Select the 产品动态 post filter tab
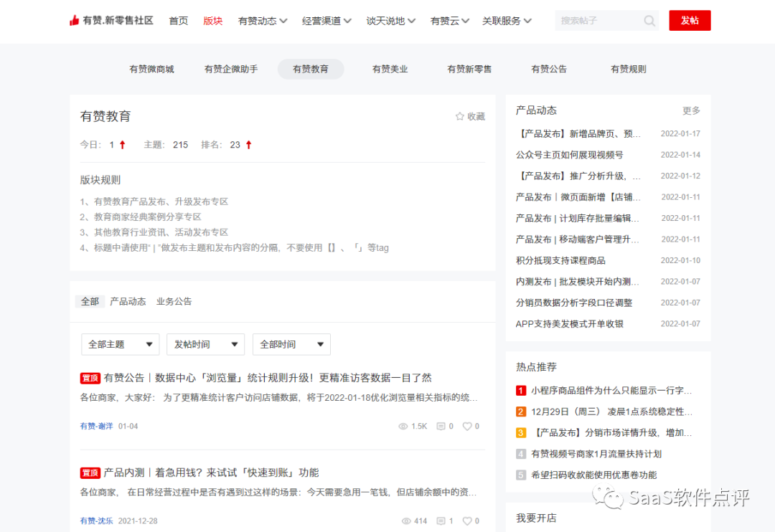The height and width of the screenshot is (532, 775). pyautogui.click(x=128, y=301)
